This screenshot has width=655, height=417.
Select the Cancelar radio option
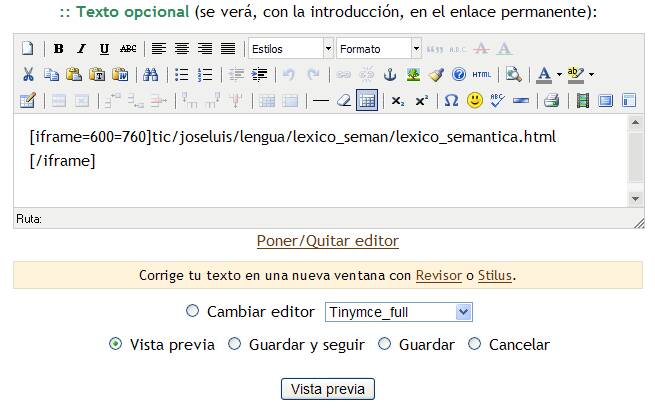click(475, 344)
